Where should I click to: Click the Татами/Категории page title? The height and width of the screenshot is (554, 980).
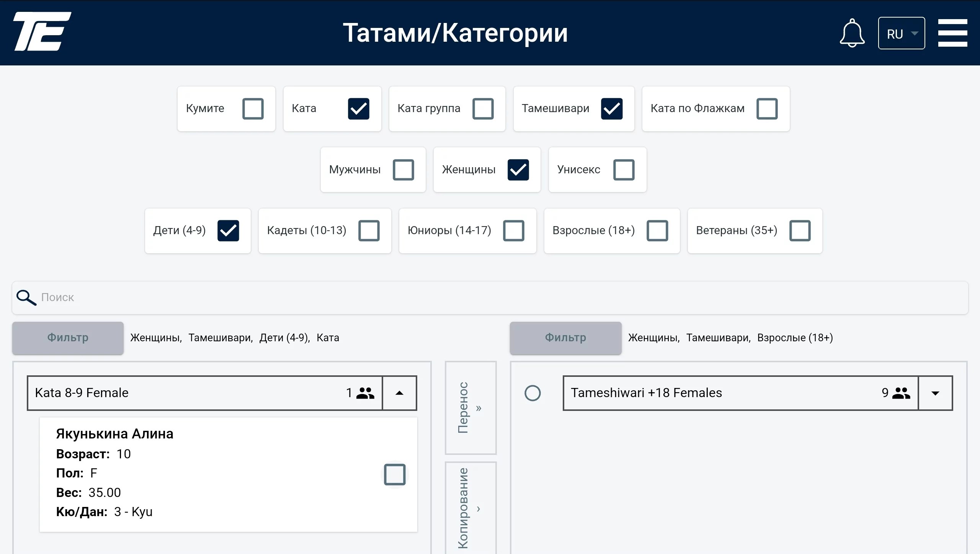tap(455, 33)
